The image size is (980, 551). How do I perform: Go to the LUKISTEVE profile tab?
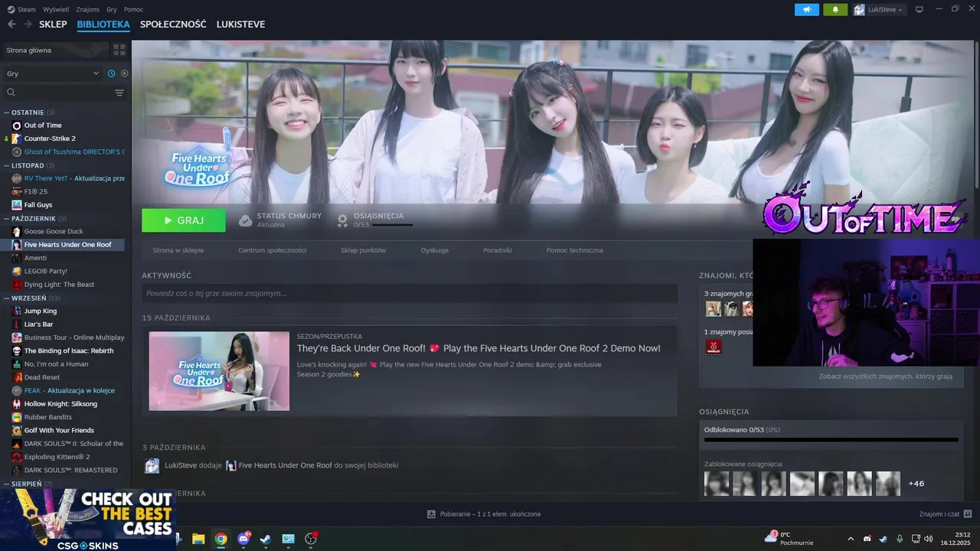pyautogui.click(x=240, y=24)
